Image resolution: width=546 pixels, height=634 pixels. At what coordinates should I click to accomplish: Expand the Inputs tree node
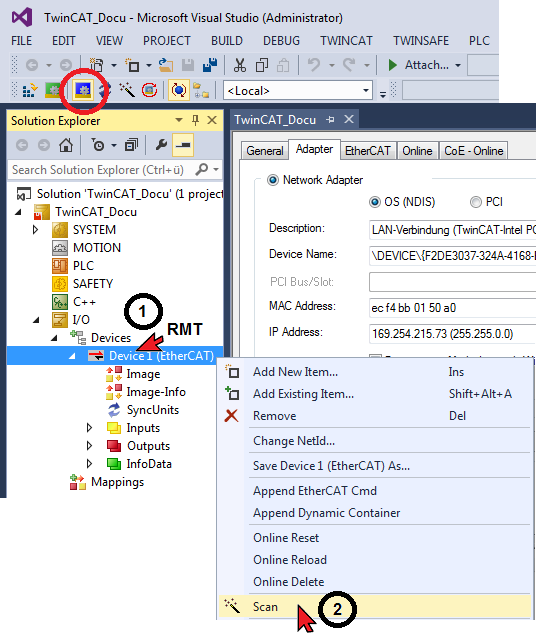[89, 428]
